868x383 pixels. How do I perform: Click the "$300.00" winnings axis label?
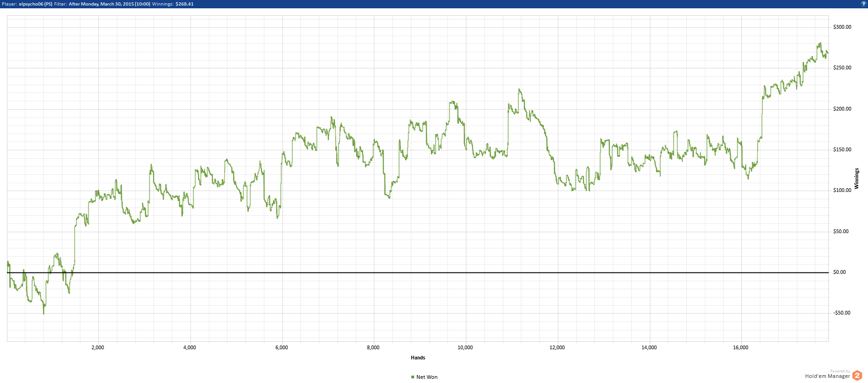pyautogui.click(x=842, y=27)
